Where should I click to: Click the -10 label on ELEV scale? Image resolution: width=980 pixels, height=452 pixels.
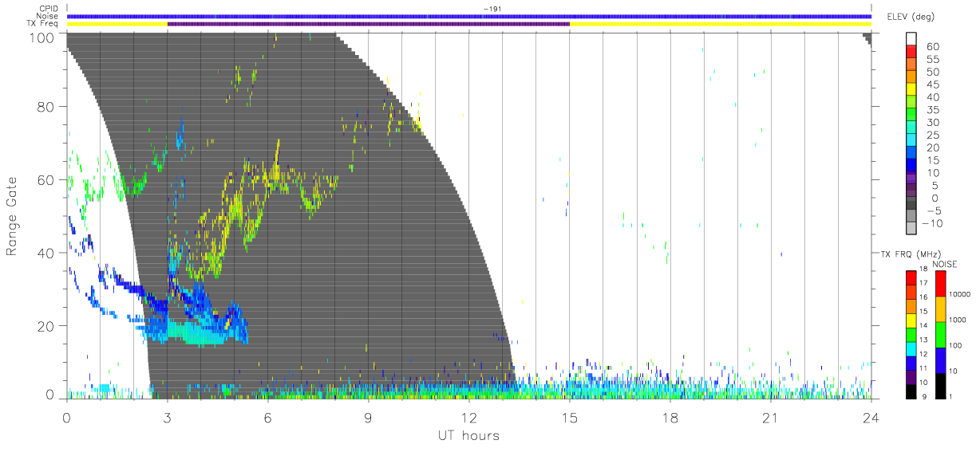931,223
